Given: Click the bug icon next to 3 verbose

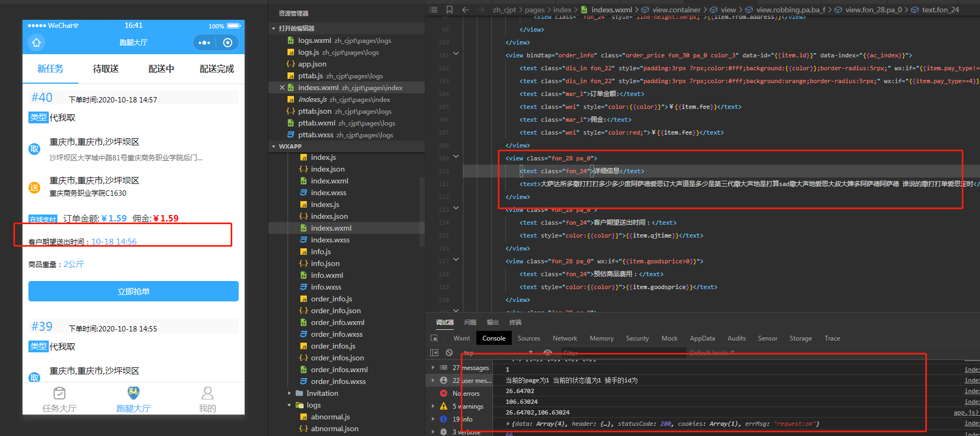Looking at the screenshot, I should [444, 432].
